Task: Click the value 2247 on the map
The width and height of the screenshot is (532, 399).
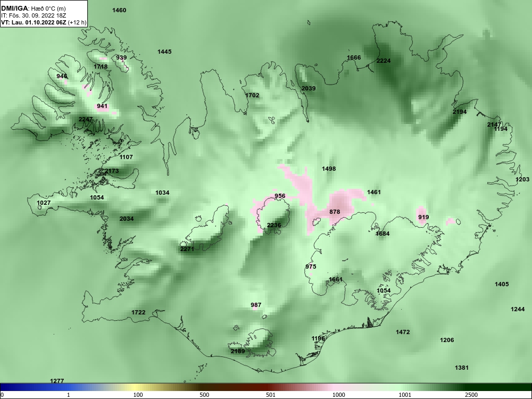Action: point(86,119)
